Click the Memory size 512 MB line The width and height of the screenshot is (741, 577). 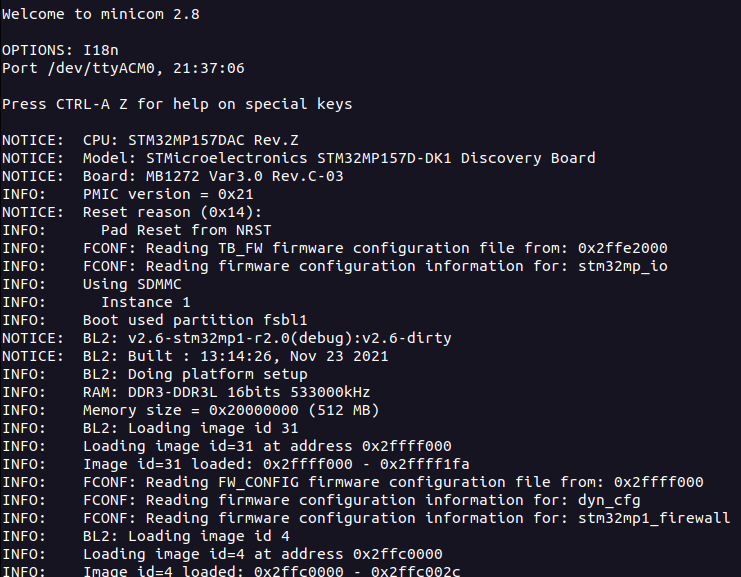(x=190, y=410)
